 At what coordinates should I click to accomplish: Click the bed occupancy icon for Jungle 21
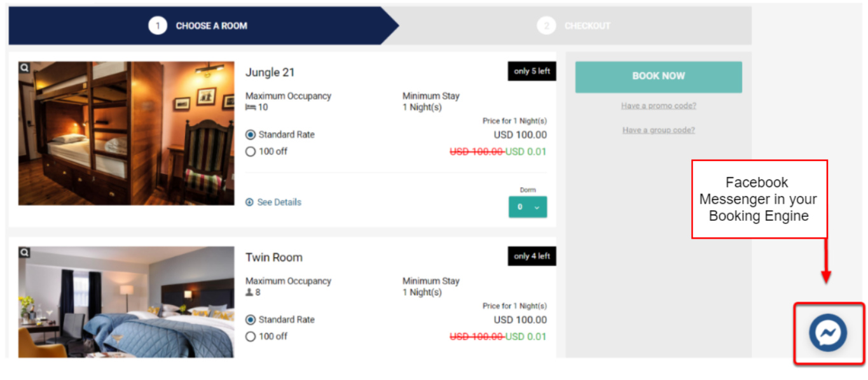click(250, 108)
